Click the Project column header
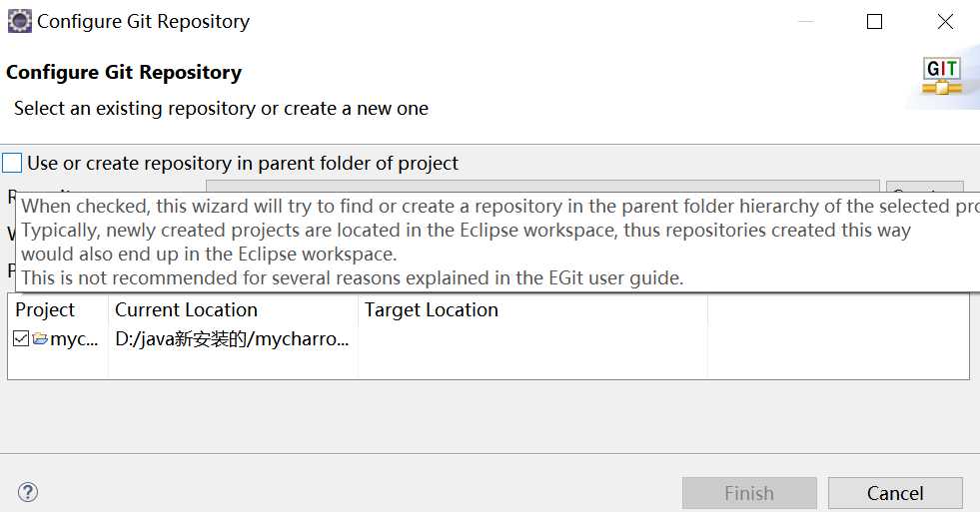Image resolution: width=980 pixels, height=512 pixels. click(45, 309)
